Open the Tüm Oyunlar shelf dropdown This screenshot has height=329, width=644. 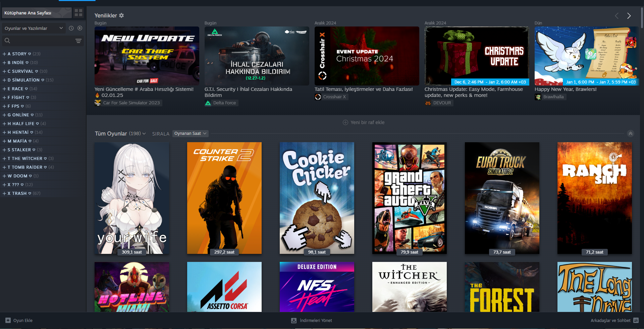pos(144,133)
